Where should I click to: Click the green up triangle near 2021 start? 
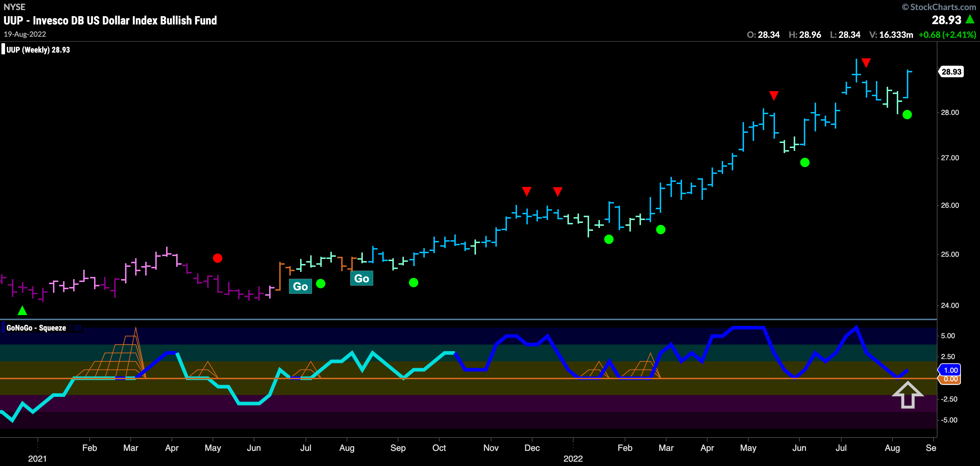coord(22,310)
